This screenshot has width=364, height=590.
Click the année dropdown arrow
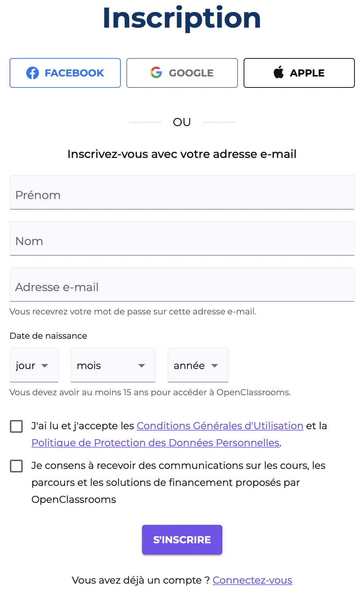click(x=215, y=366)
